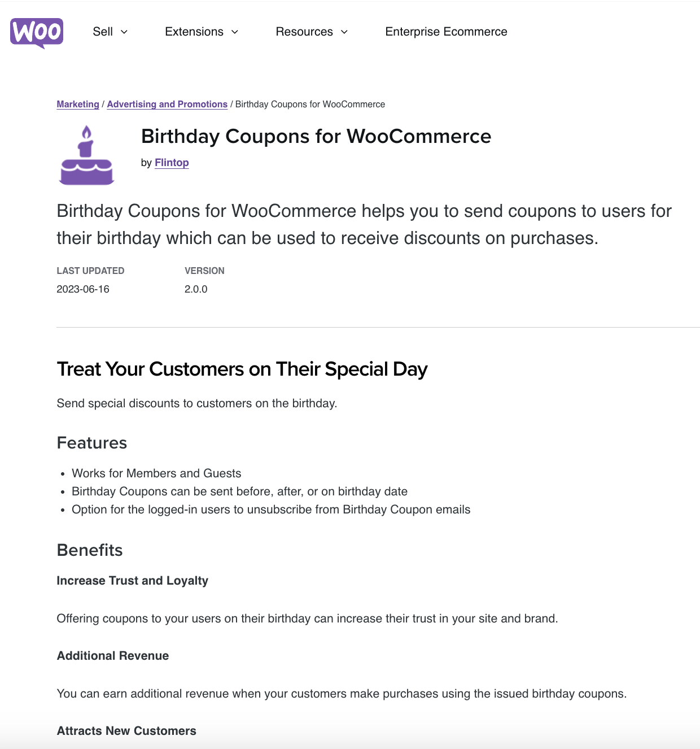Open the Marketing breadcrumb link
Viewport: 700px width, 749px height.
77,104
